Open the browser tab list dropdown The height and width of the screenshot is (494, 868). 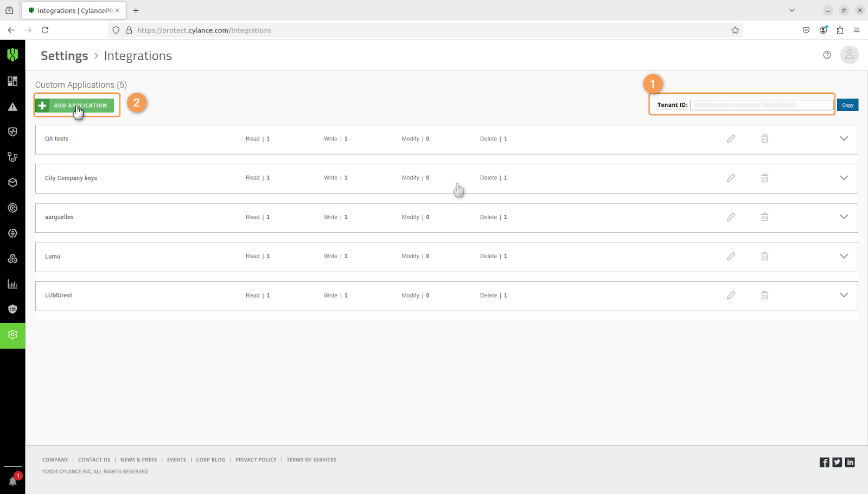pos(792,10)
